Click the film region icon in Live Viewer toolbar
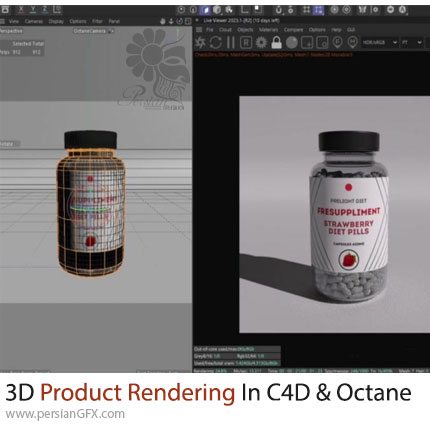 click(322, 43)
